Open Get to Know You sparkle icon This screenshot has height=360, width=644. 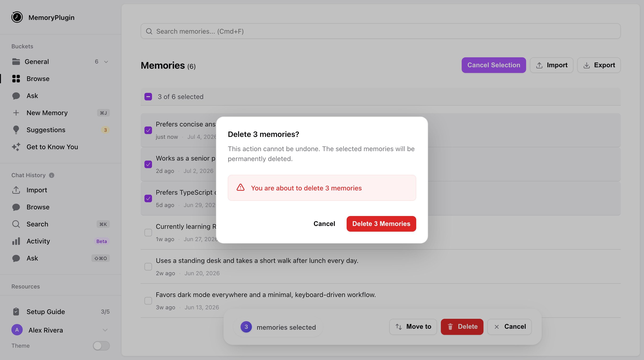16,147
